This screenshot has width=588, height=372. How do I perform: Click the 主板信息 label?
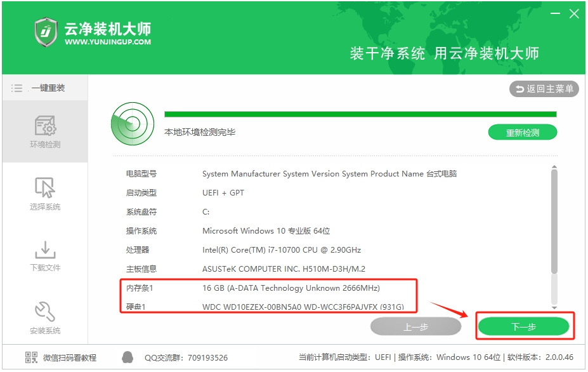(x=141, y=269)
